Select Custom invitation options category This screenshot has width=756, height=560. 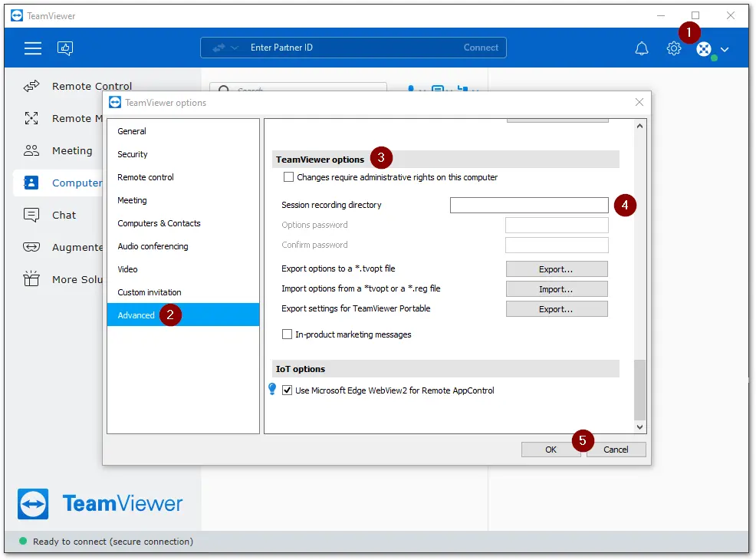click(x=183, y=292)
